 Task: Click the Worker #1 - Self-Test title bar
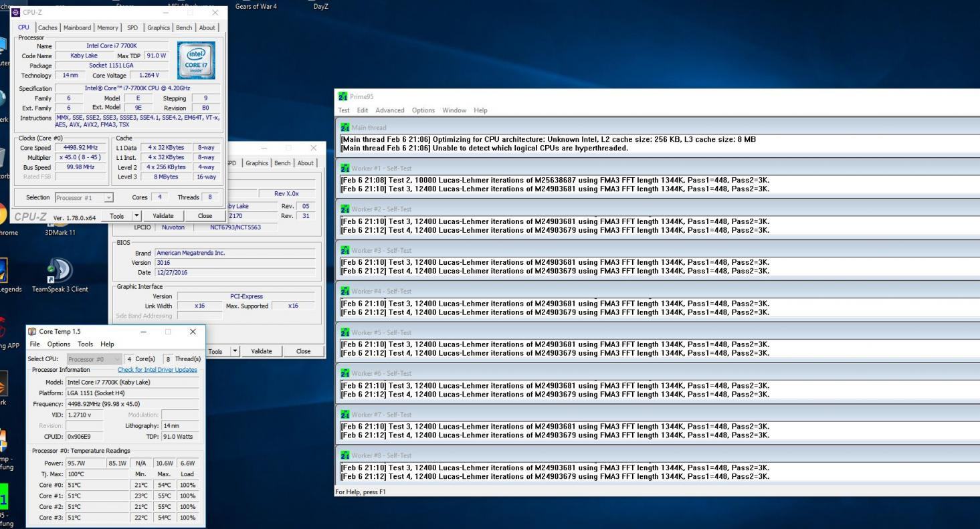coord(659,169)
